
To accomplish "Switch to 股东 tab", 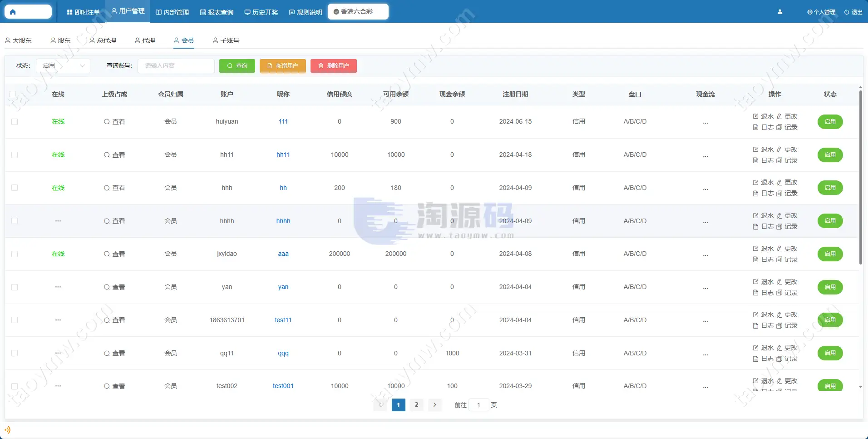I will tap(61, 40).
